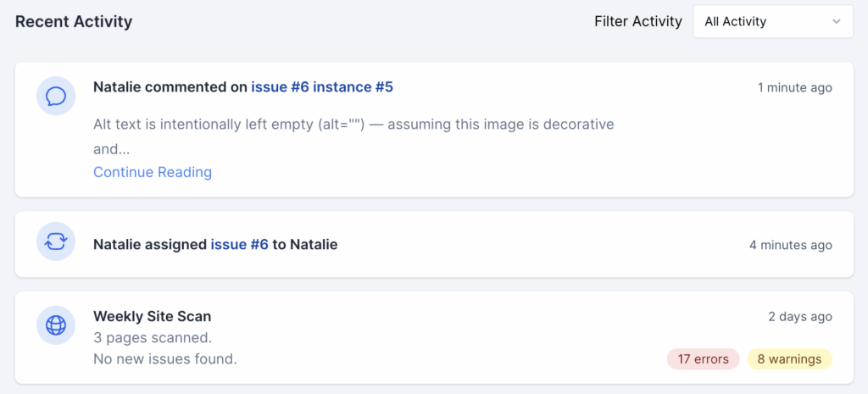Click the alt text comment excerpt

click(x=353, y=125)
